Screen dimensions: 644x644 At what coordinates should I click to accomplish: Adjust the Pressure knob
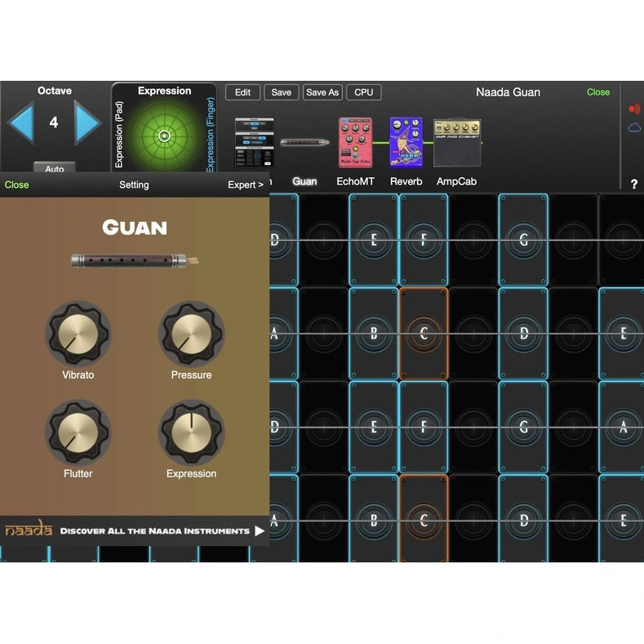pyautogui.click(x=191, y=334)
